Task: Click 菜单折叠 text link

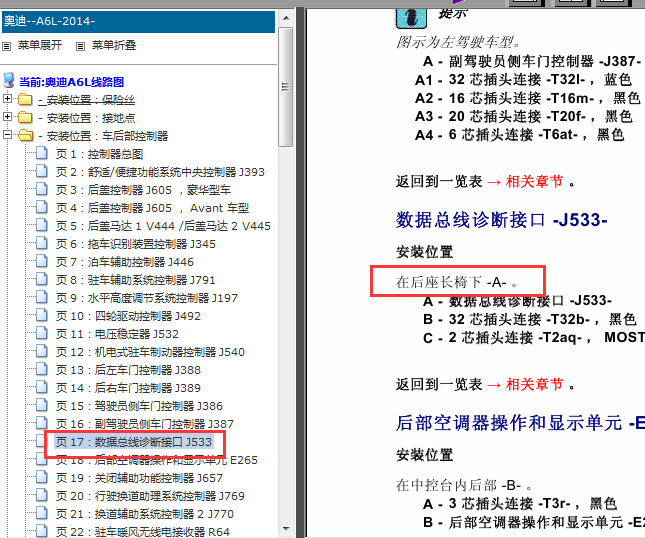Action: (x=114, y=45)
